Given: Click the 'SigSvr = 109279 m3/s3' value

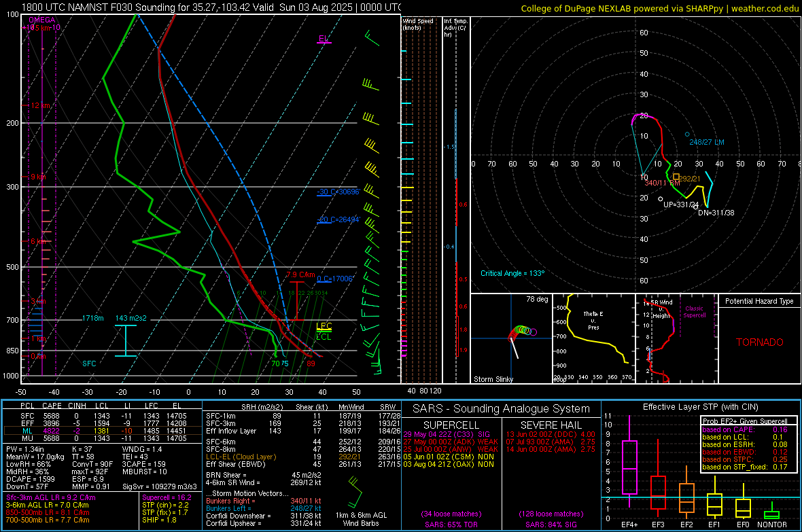Looking at the screenshot, I should (159, 486).
